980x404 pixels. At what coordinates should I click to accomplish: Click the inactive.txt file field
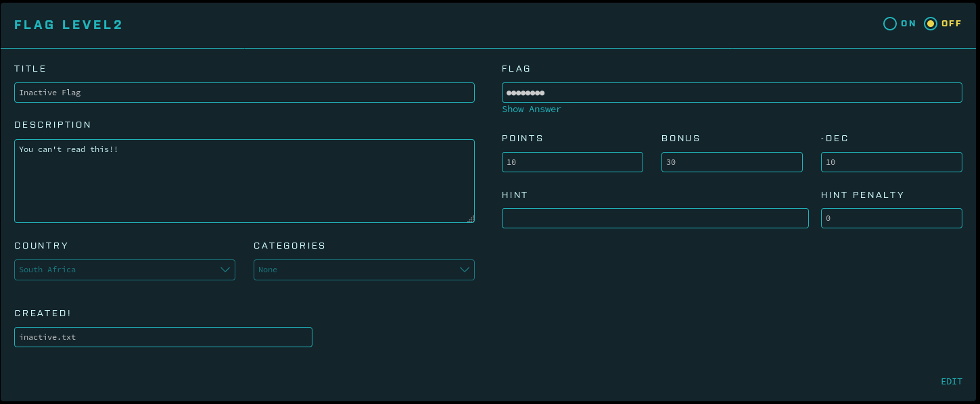click(163, 337)
